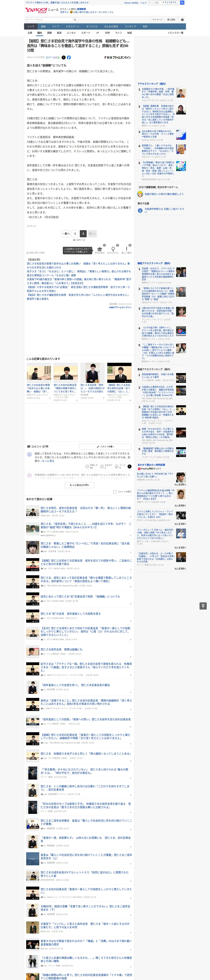Viewport: 210px width, 980px height.
Task: Open トピックス一覧 link
Action: click(x=176, y=33)
